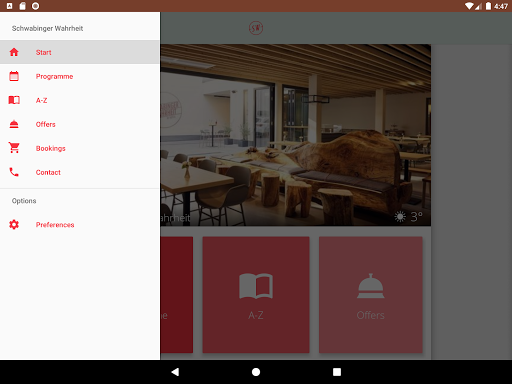512x384 pixels.
Task: Open Preferences under Options
Action: pos(80,225)
